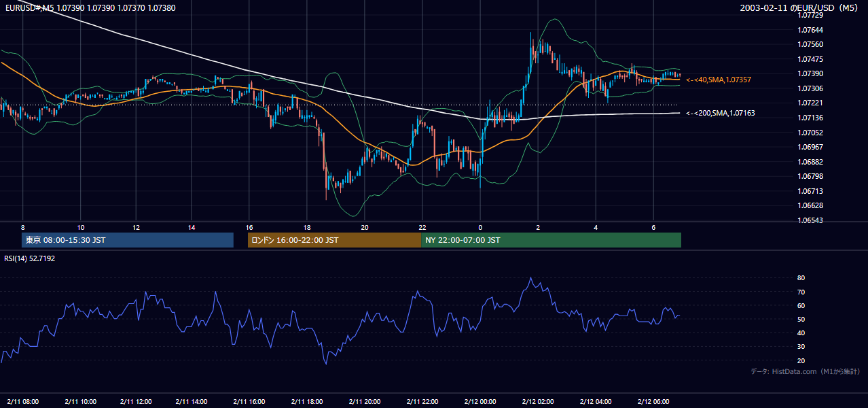Click hour 18 on the price chart time axis
The height and width of the screenshot is (408, 868).
coord(307,227)
